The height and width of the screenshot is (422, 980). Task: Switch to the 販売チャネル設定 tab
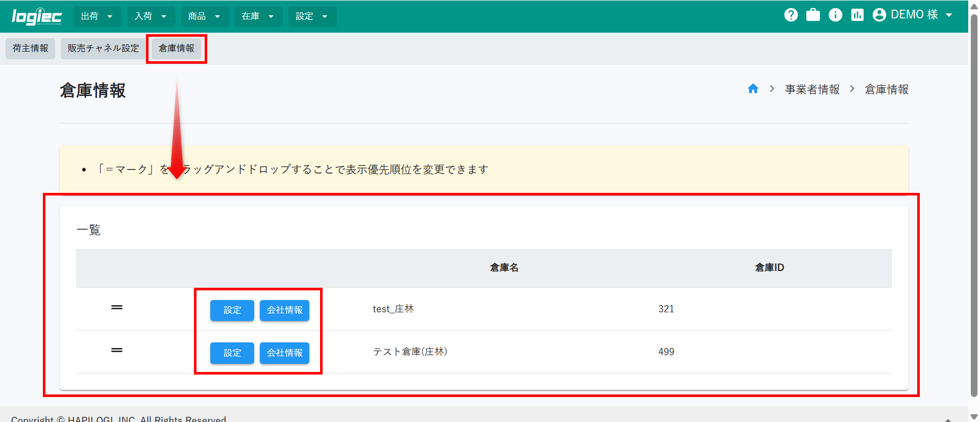pyautogui.click(x=103, y=48)
